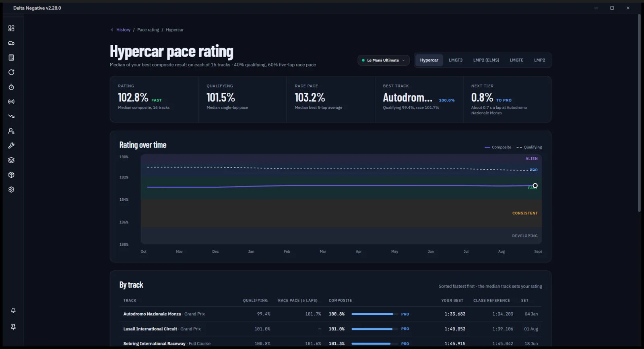Open the live broadcast signal sidebar icon
The height and width of the screenshot is (349, 644).
(x=11, y=102)
